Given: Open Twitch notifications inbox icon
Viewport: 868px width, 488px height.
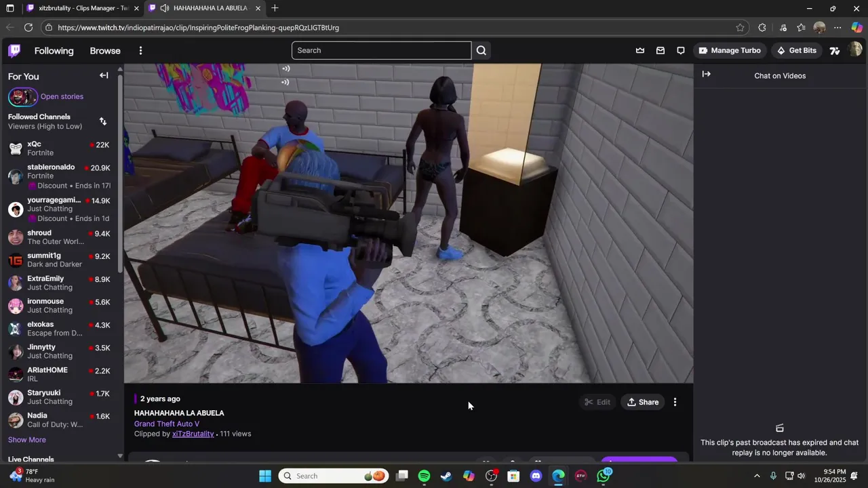Looking at the screenshot, I should [x=660, y=51].
